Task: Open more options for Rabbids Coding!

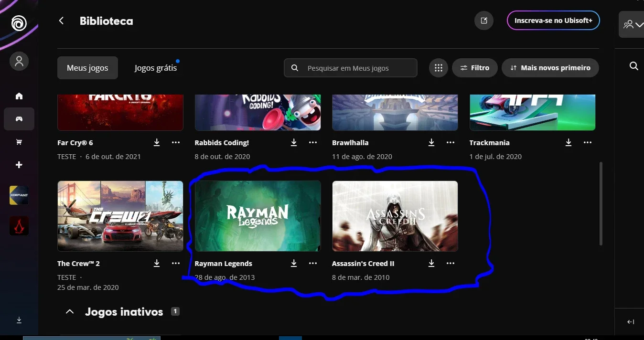Action: pyautogui.click(x=313, y=142)
